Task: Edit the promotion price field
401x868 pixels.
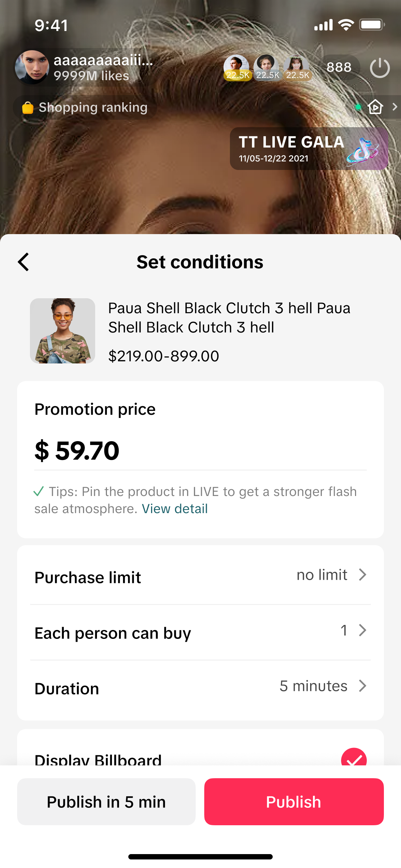Action: coord(200,451)
